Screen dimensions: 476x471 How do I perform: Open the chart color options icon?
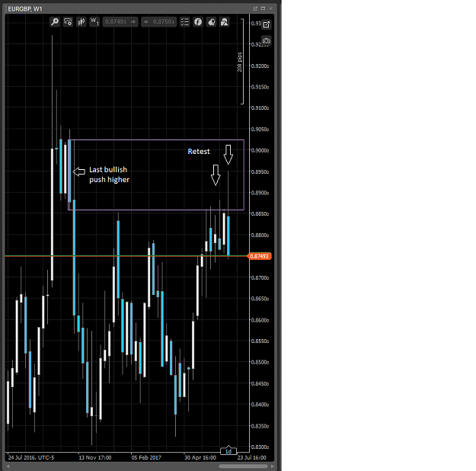[x=211, y=22]
